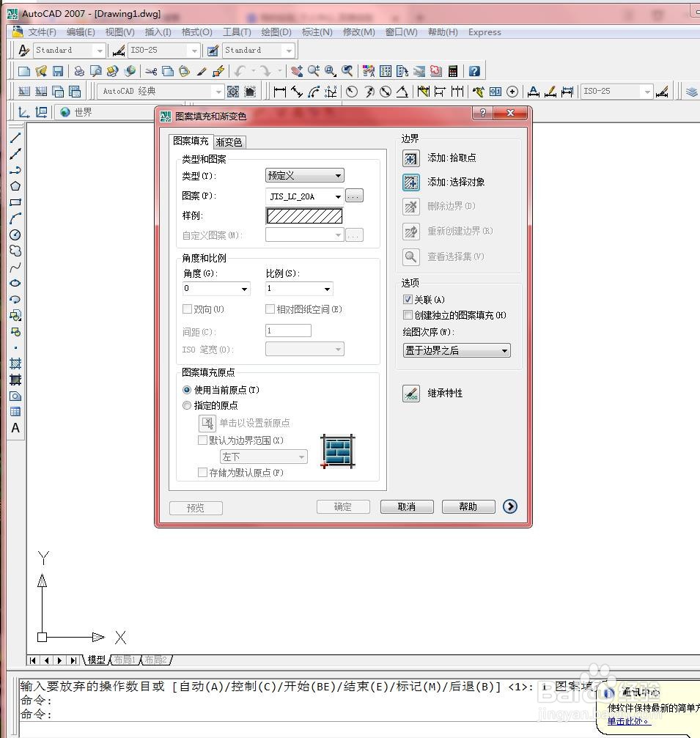Image resolution: width=700 pixels, height=738 pixels.
Task: Open the Angle dropdown (角度)
Action: point(216,289)
